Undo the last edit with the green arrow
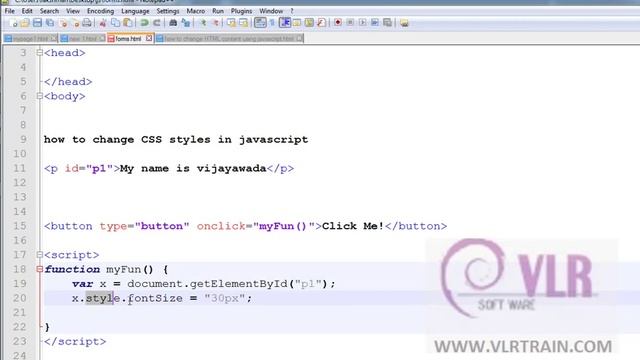Screen dimensions: 640x360 point(144,23)
